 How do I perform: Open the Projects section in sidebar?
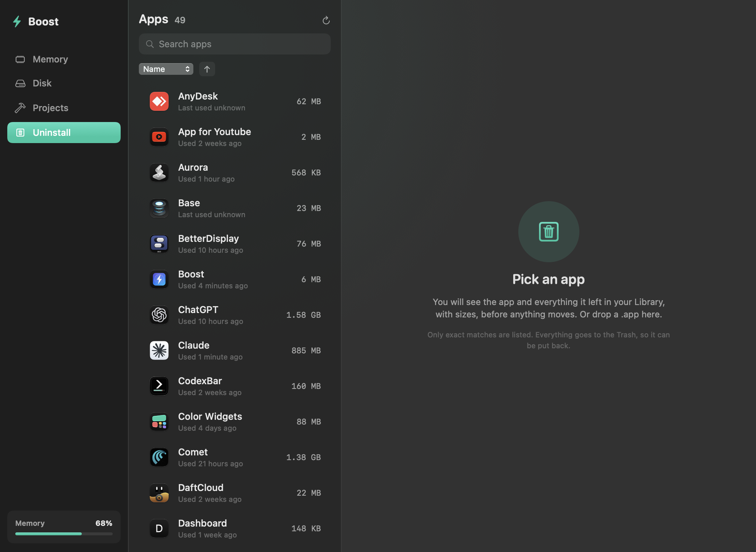(64, 108)
